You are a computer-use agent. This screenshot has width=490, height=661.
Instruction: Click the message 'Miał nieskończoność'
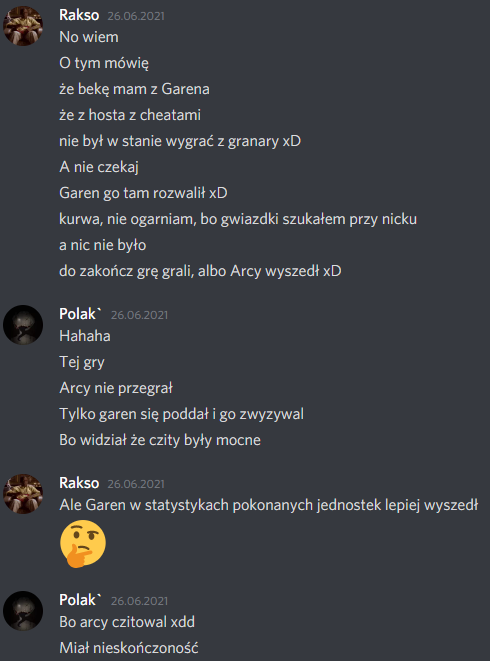129,648
